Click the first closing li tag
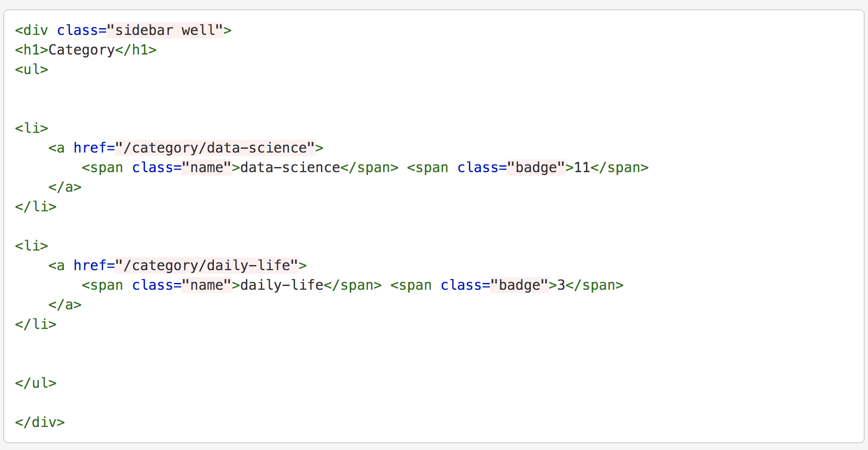 point(36,207)
